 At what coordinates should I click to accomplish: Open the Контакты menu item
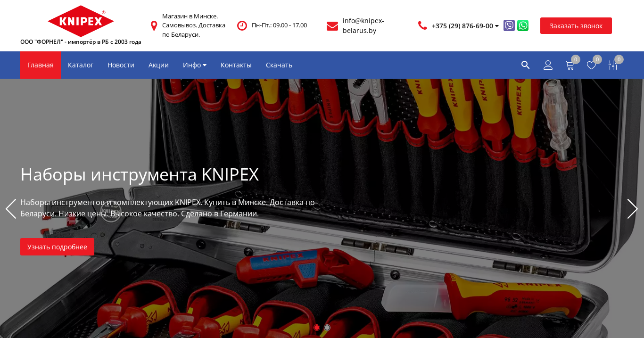point(236,65)
